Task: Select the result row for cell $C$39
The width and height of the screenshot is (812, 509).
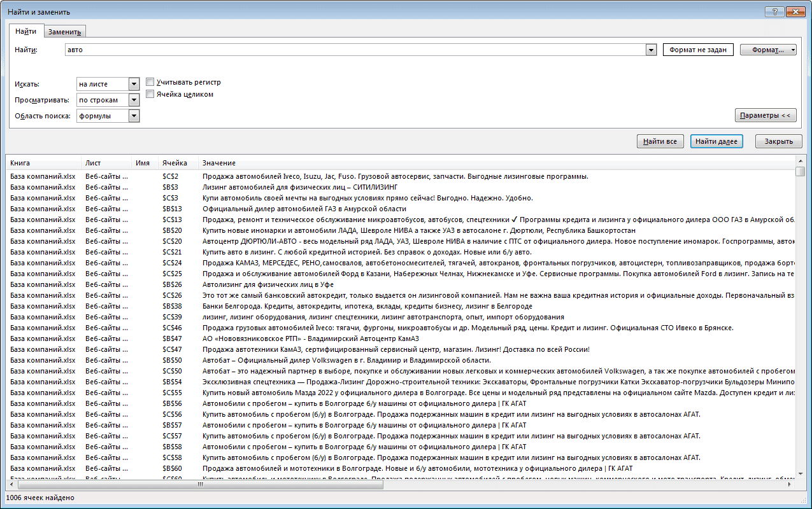Action: 401,317
